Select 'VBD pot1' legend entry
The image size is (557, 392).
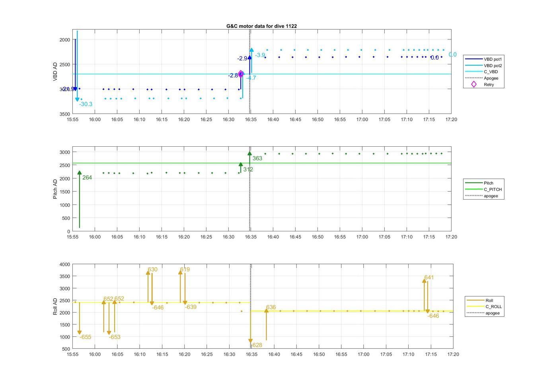pyautogui.click(x=493, y=59)
